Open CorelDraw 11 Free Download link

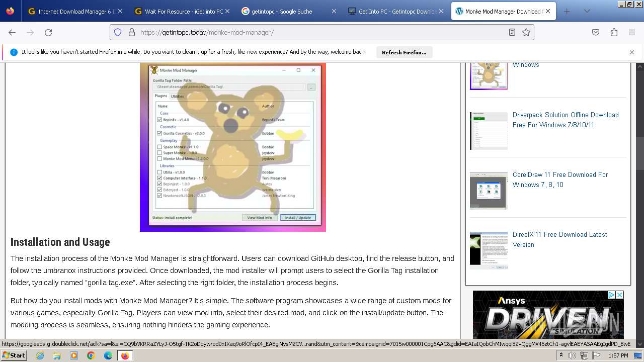pos(560,179)
